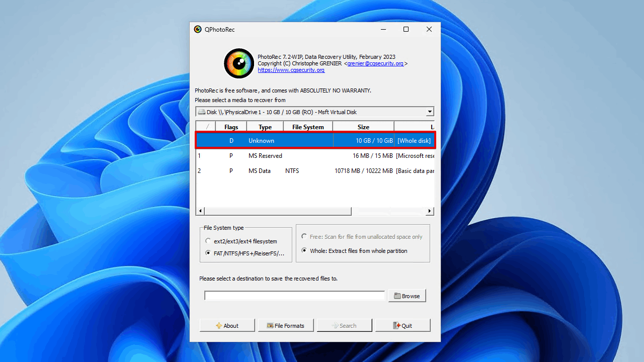Choose the FAT/NTFS/HFS+/ReiserFS file system type
644x362 pixels.
coord(208,253)
